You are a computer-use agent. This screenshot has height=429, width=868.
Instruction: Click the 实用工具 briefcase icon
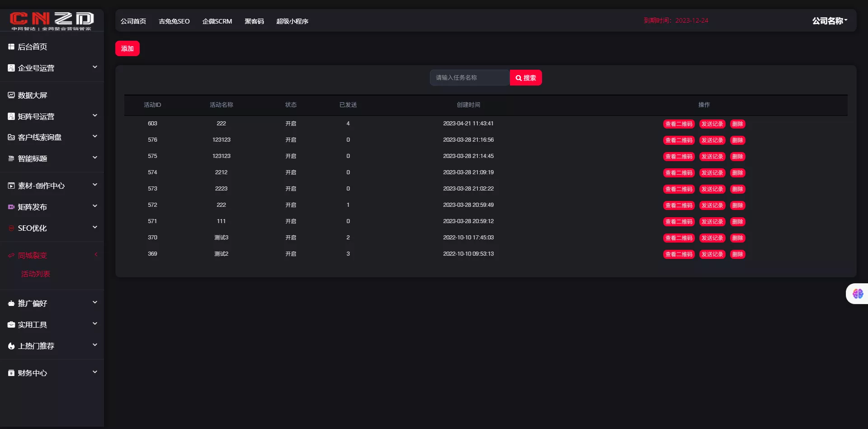click(11, 324)
